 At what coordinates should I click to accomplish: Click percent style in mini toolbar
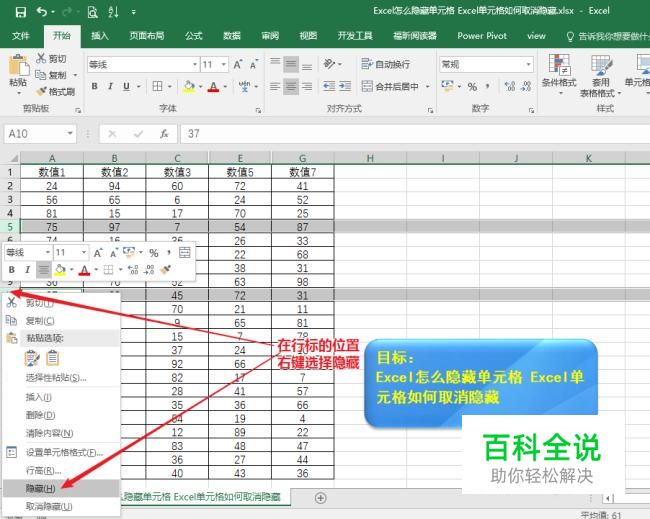click(x=154, y=253)
